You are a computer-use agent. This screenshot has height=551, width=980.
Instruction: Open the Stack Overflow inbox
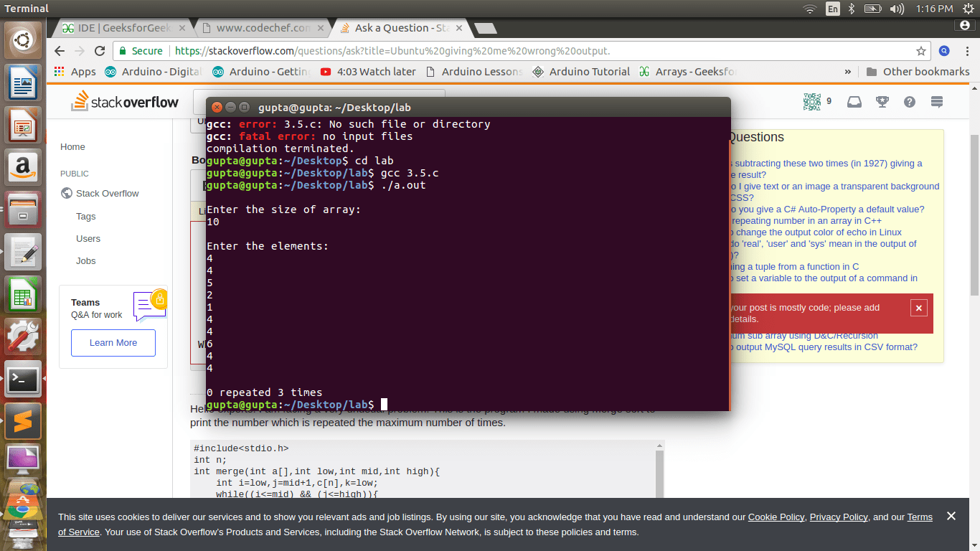tap(854, 103)
